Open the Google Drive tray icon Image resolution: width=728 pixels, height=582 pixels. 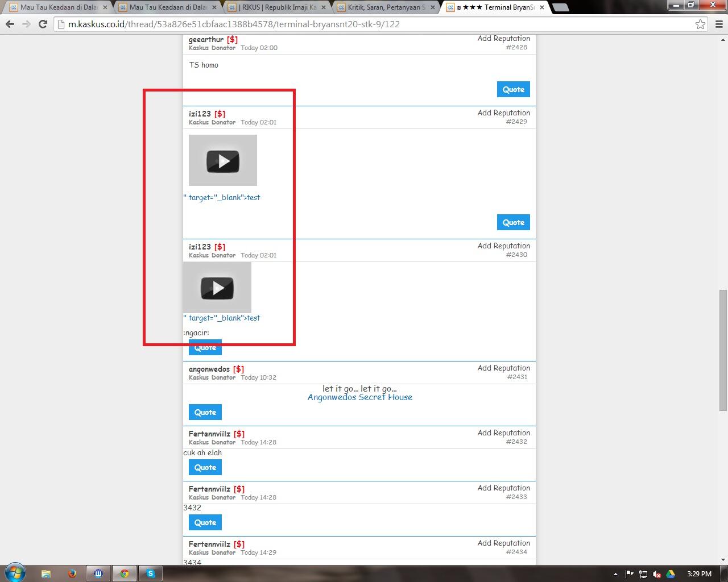[x=671, y=574]
